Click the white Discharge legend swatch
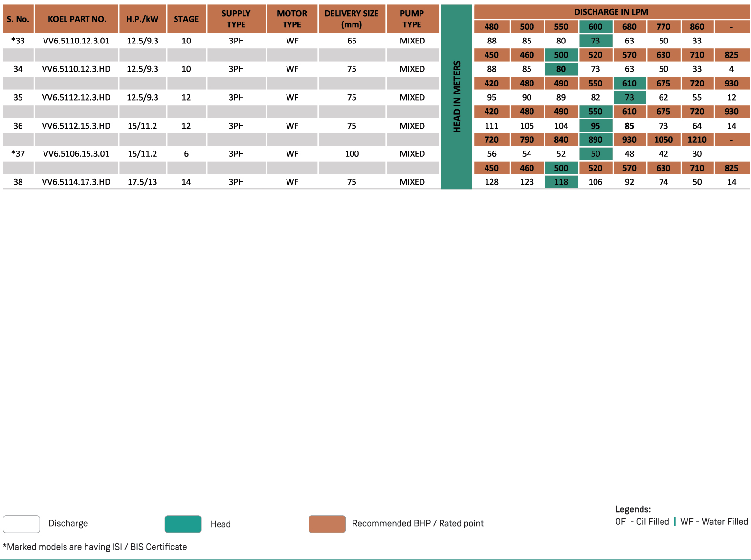This screenshot has width=751, height=560. tap(22, 524)
